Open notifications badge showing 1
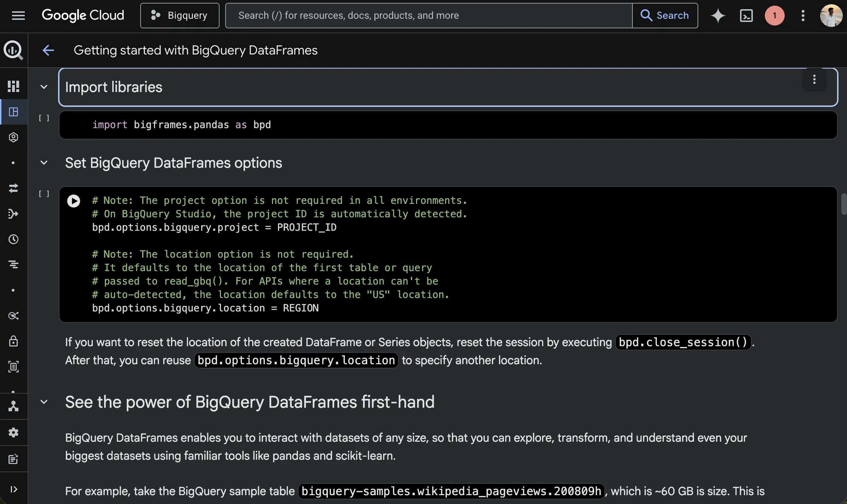The image size is (847, 504). click(x=775, y=16)
